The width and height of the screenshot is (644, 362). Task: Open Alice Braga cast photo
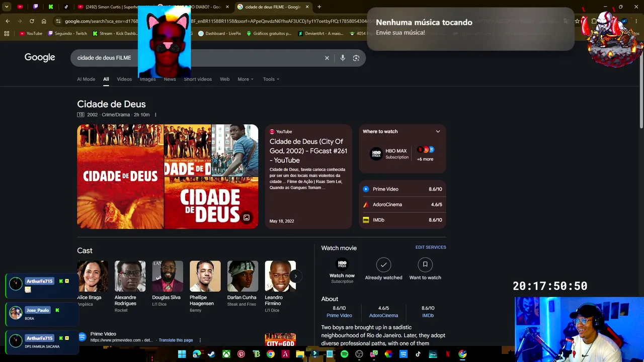[x=93, y=276]
